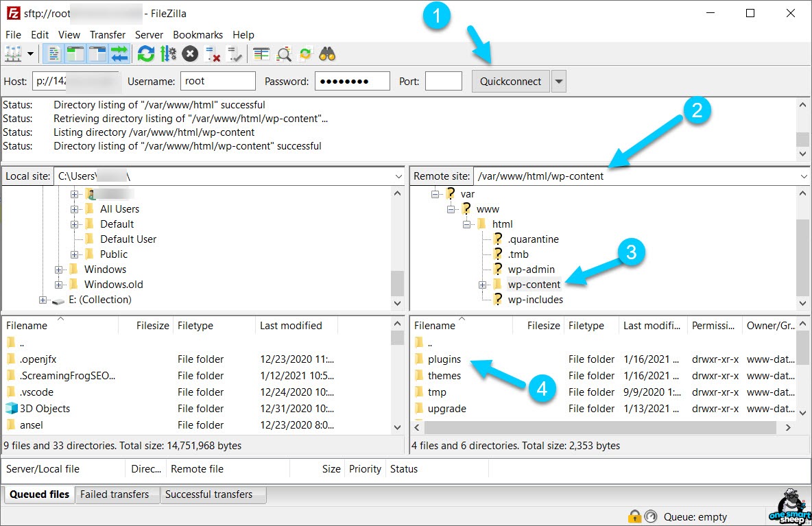Image resolution: width=812 pixels, height=526 pixels.
Task: Toggle the local directory tree display
Action: (x=75, y=54)
